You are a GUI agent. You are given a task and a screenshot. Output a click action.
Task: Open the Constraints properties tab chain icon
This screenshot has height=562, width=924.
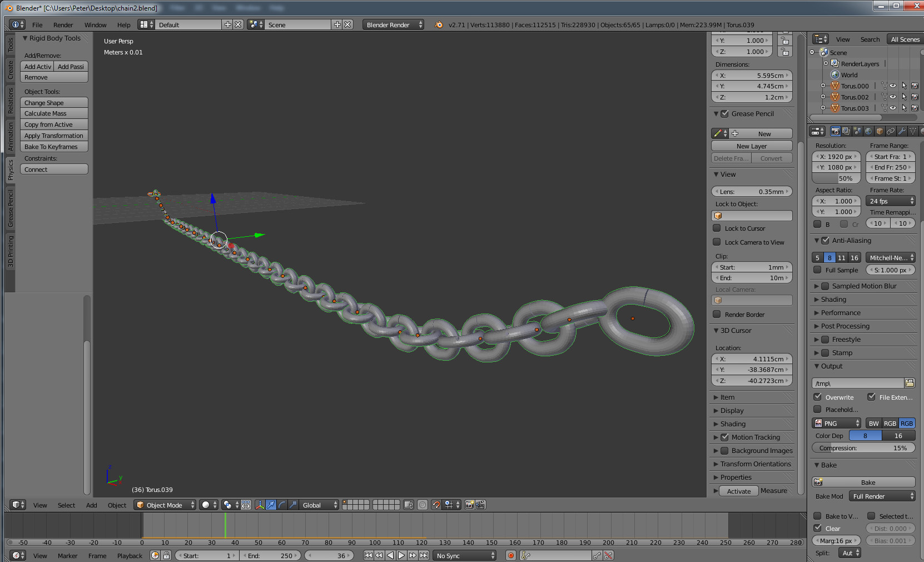(891, 131)
